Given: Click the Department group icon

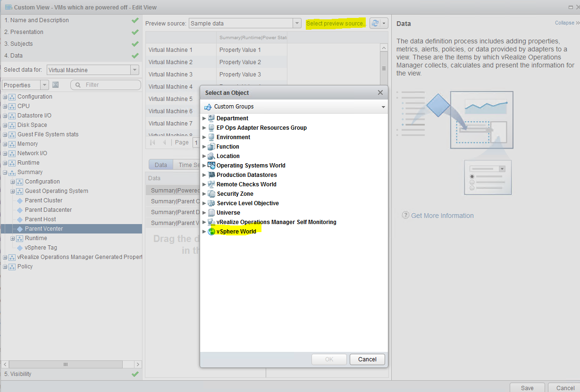Looking at the screenshot, I should (211, 118).
